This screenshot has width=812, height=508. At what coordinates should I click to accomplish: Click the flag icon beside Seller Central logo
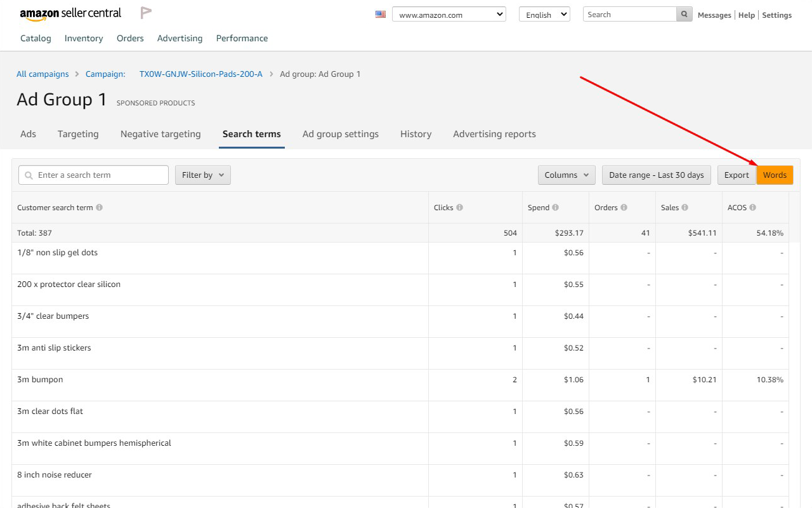(146, 13)
